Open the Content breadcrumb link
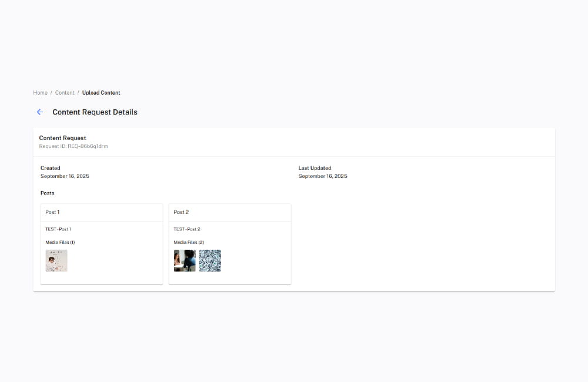This screenshot has width=588, height=382. click(x=65, y=92)
